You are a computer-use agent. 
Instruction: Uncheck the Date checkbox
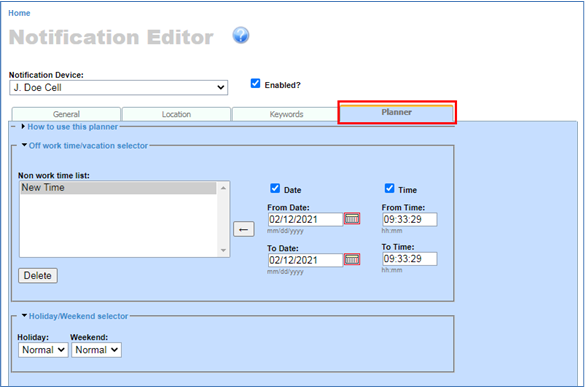click(x=275, y=188)
